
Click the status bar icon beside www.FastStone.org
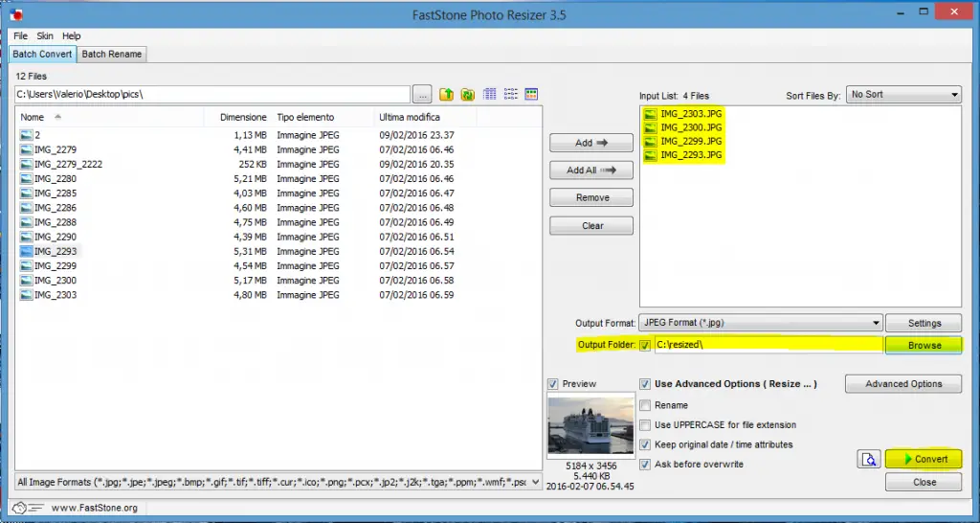click(27, 508)
